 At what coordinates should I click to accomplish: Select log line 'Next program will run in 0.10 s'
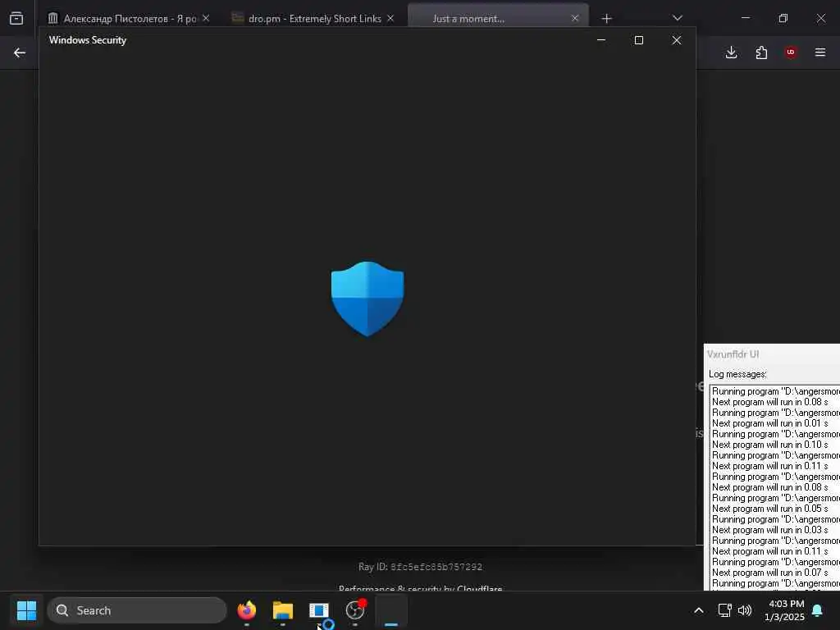pyautogui.click(x=769, y=445)
